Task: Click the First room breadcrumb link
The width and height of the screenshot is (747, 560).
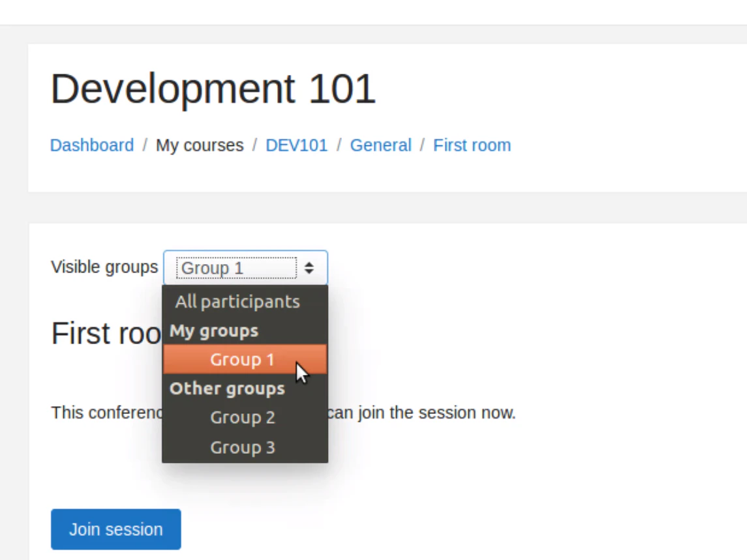Action: pos(472,145)
